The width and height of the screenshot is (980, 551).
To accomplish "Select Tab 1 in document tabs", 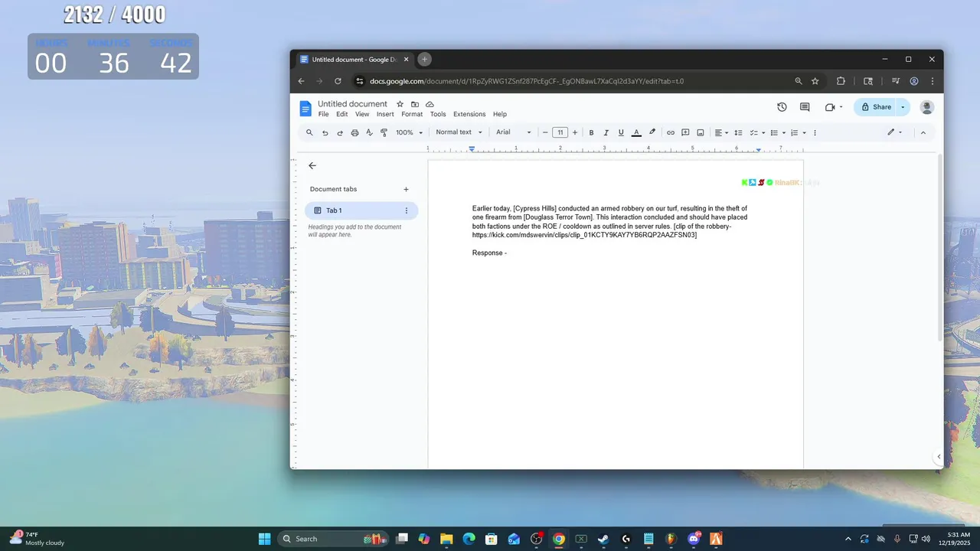I will (361, 210).
